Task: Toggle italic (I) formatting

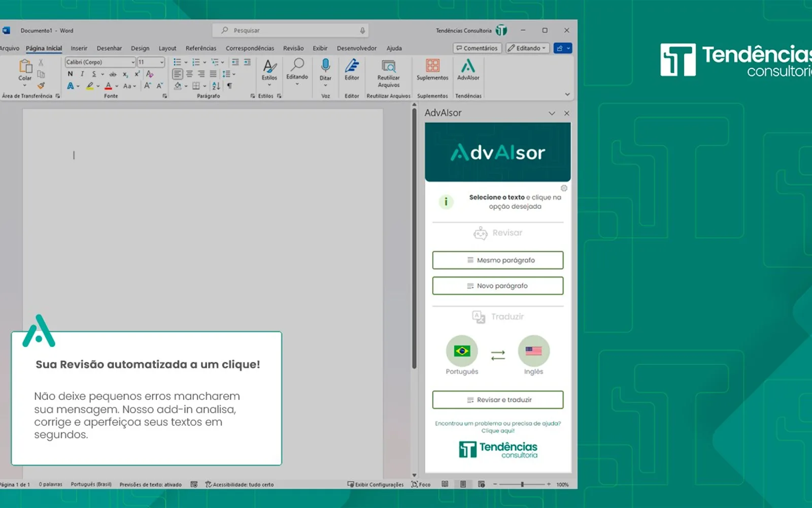Action: click(x=82, y=74)
